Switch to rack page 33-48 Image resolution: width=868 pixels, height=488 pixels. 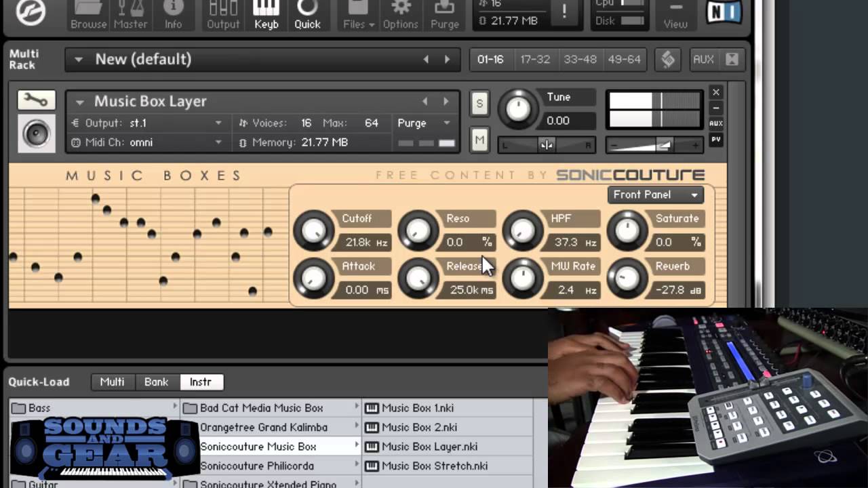[x=580, y=60]
